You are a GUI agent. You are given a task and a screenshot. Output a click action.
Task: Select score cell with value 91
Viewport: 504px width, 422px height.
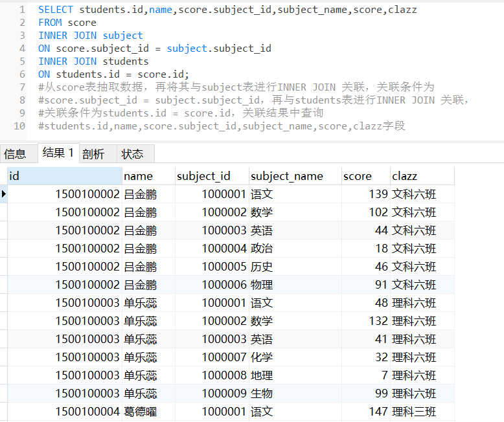coord(366,285)
